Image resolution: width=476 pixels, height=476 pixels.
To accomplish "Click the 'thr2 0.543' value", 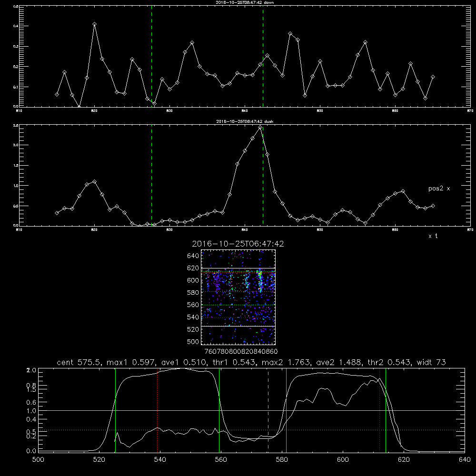I will click(390, 362).
